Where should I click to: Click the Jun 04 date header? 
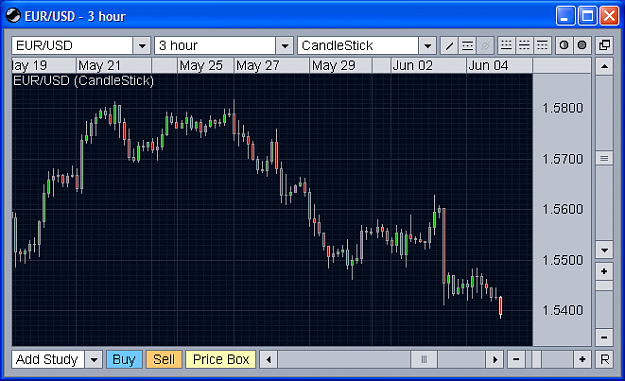coord(488,65)
